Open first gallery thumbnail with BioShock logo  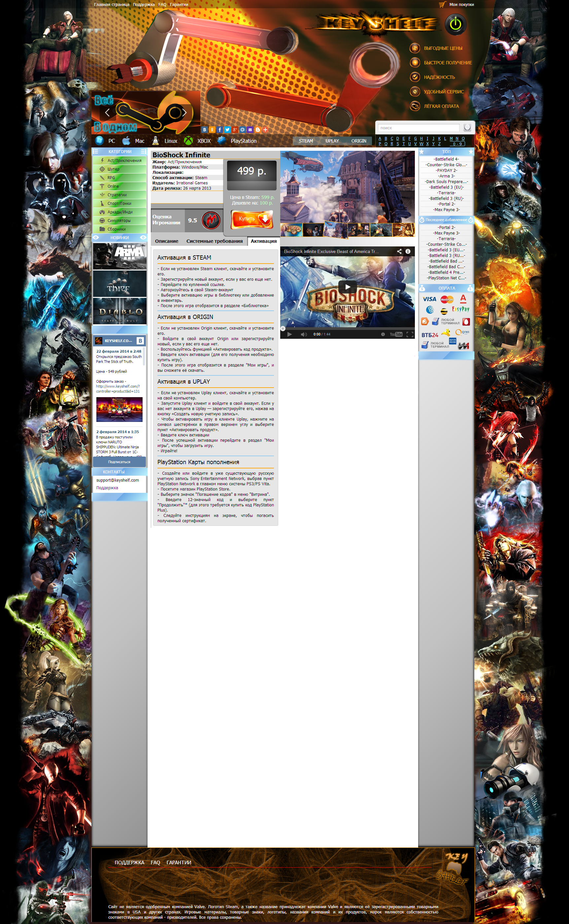291,230
